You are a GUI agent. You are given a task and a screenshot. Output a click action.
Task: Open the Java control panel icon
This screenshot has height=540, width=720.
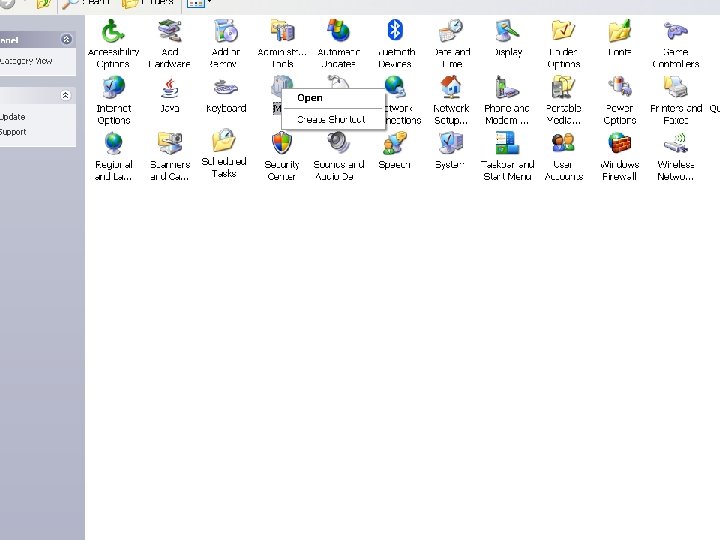pos(169,89)
